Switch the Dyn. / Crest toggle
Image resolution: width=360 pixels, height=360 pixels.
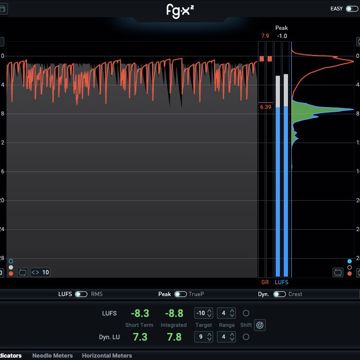(x=280, y=294)
